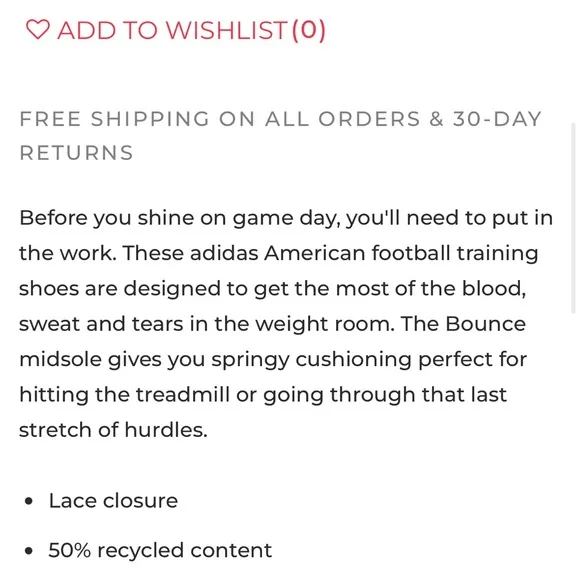Select the 50% recycled content bullet item

pyautogui.click(x=160, y=550)
